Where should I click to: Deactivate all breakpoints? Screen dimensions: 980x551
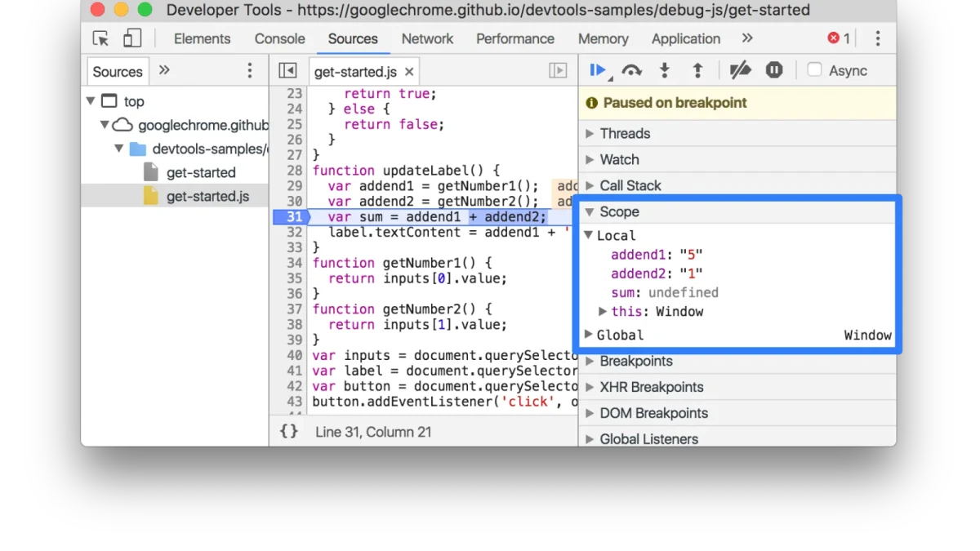(740, 71)
